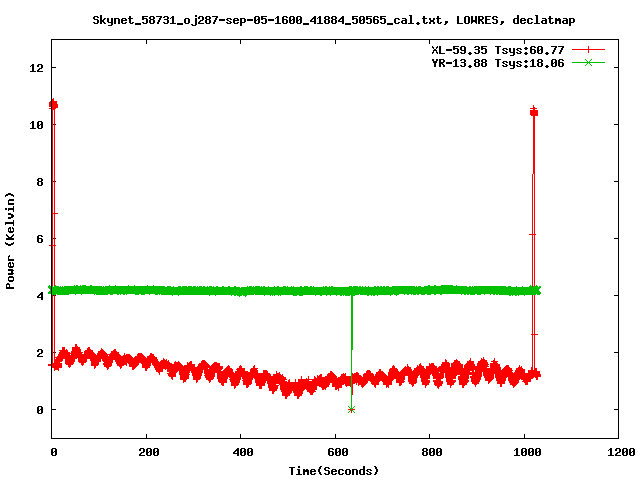
Task: Click the red calibration spike at the start
Action: 53,235
